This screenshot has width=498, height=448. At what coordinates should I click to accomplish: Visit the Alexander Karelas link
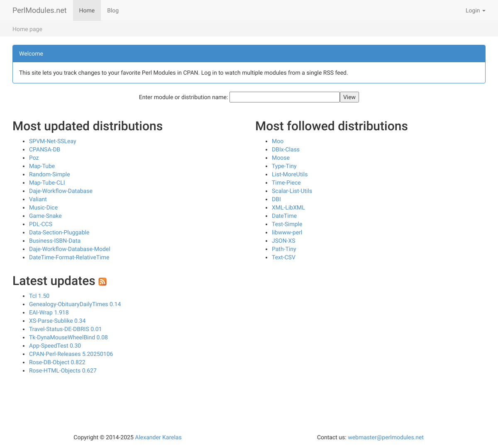(158, 437)
